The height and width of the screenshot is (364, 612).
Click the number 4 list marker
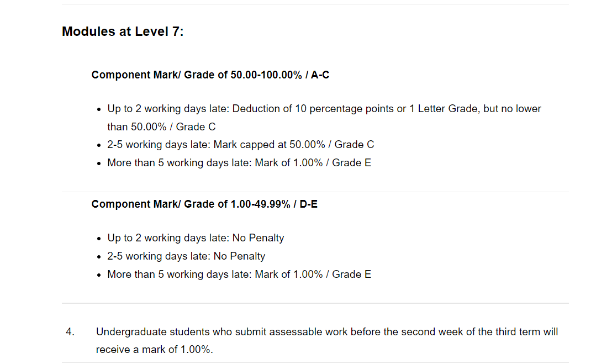coord(70,332)
